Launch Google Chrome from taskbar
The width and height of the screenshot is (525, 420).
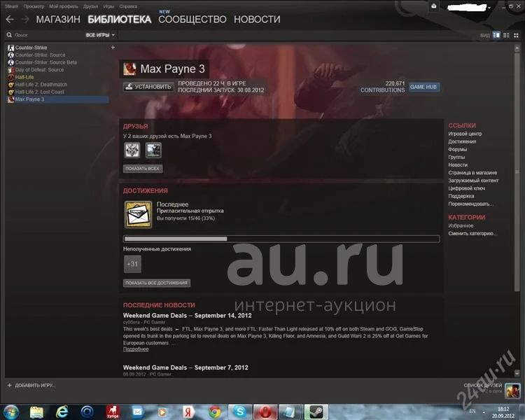(x=214, y=412)
